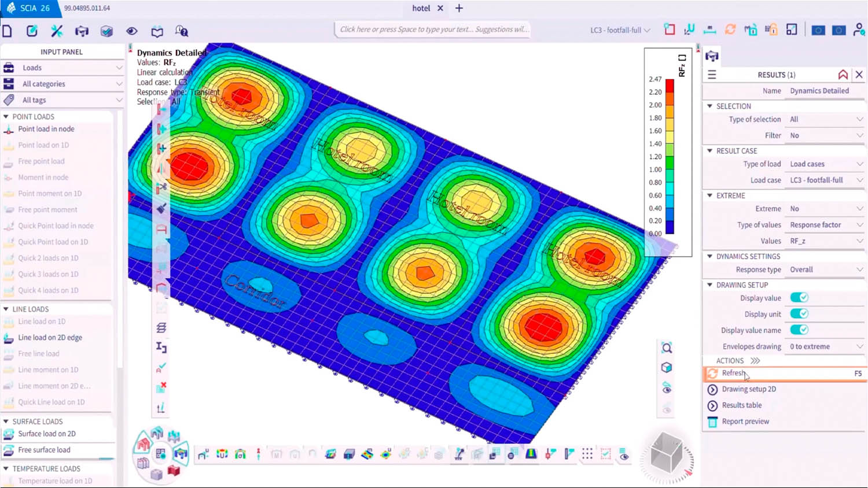Viewport: 868px width, 488px height.
Task: Select Point load in node item
Action: point(46,129)
